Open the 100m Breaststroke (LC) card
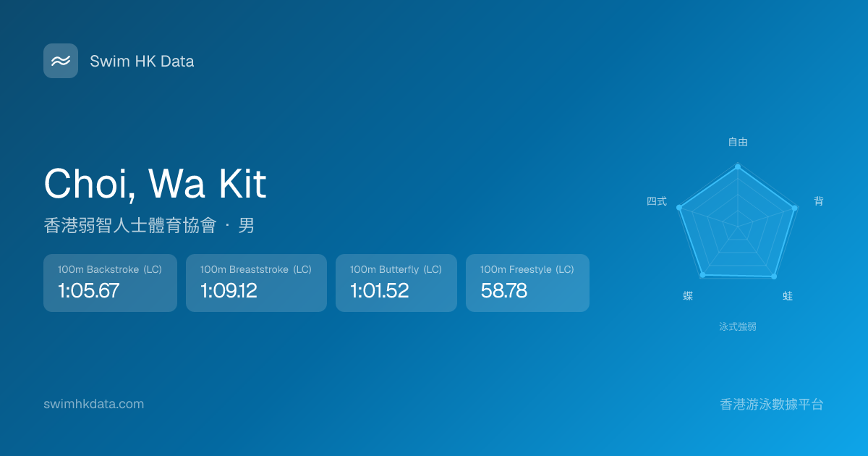This screenshot has width=868, height=456. tap(256, 283)
